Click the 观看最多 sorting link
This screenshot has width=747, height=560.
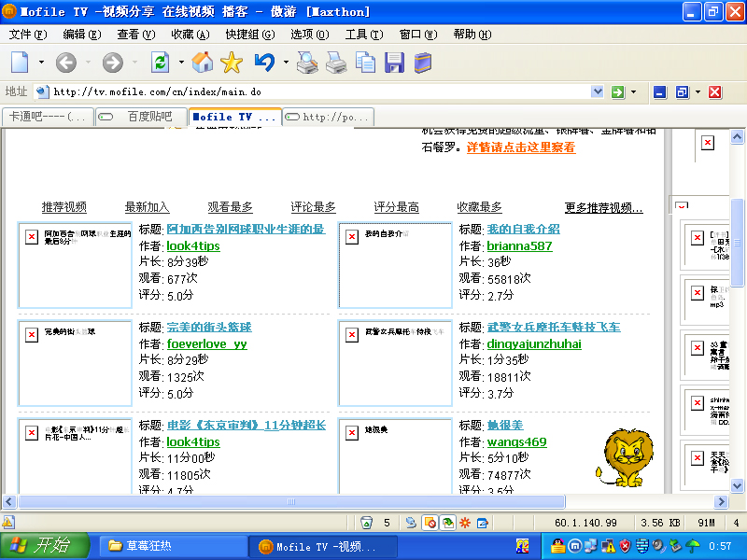pos(230,207)
